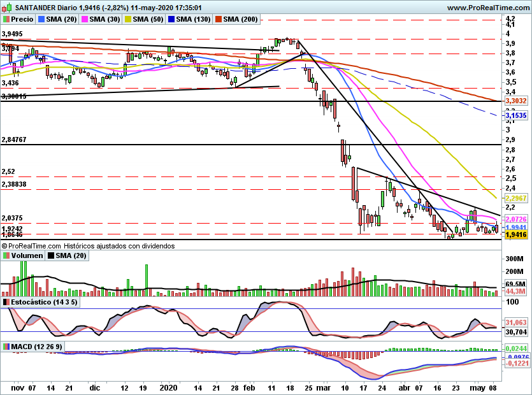Click the magenta SMA (30) color square
The width and height of the screenshot is (532, 395).
pyautogui.click(x=83, y=20)
